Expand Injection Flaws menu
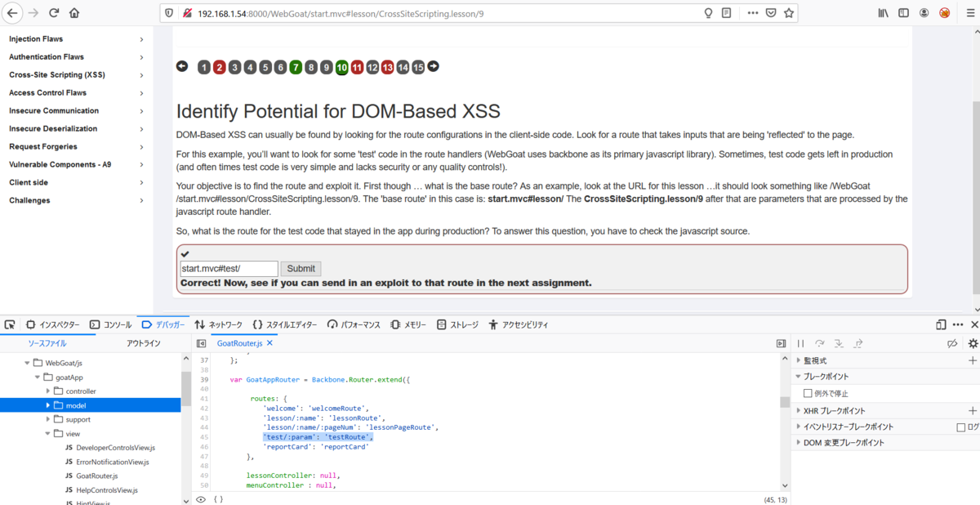980x505 pixels. point(76,39)
